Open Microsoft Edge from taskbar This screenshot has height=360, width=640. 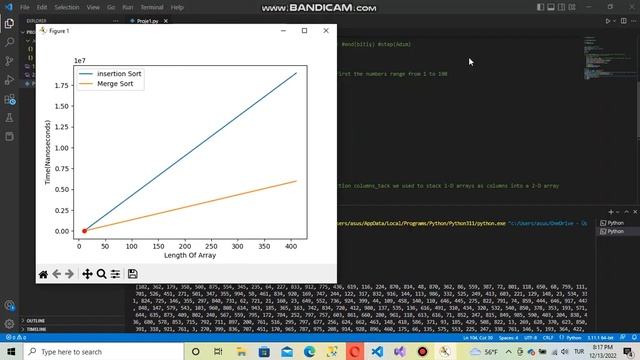click(309, 351)
